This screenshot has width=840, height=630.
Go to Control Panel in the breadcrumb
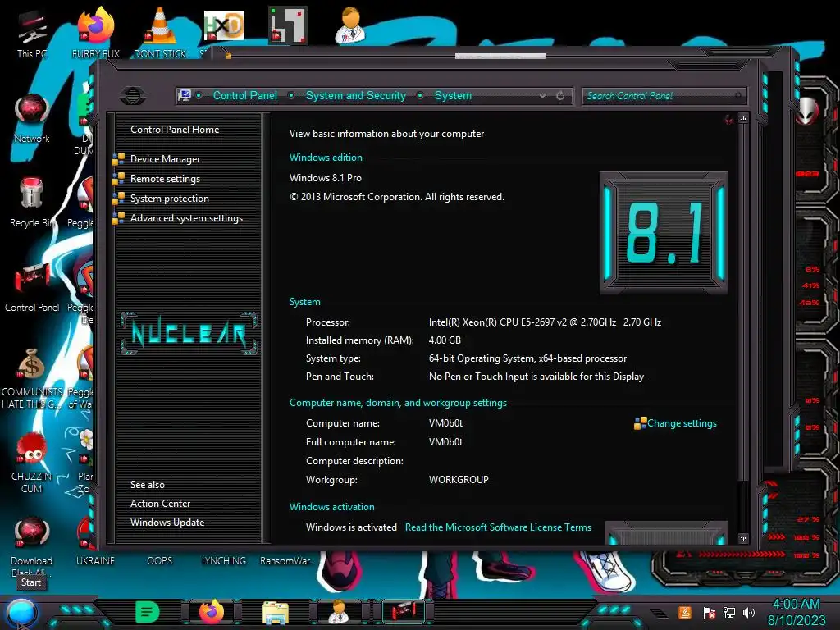244,95
